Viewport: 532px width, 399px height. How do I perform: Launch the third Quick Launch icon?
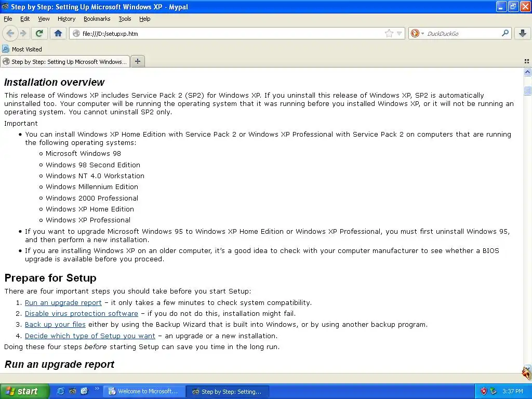point(85,391)
